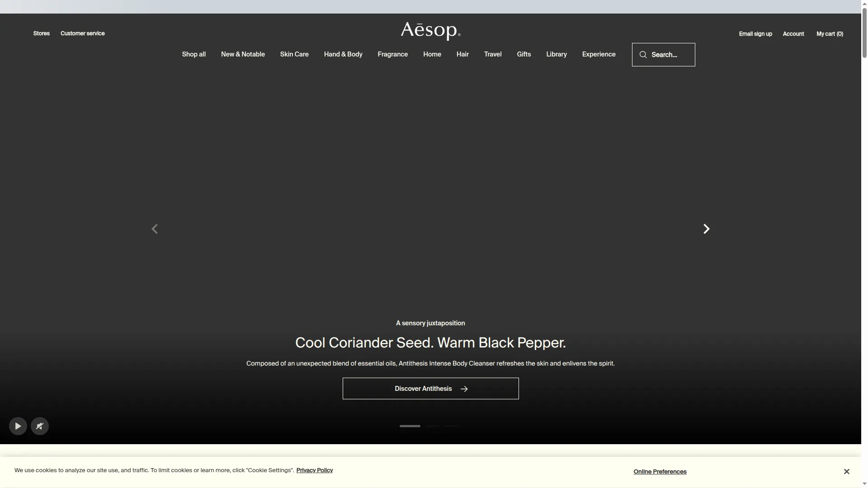Open Online Preferences

660,472
